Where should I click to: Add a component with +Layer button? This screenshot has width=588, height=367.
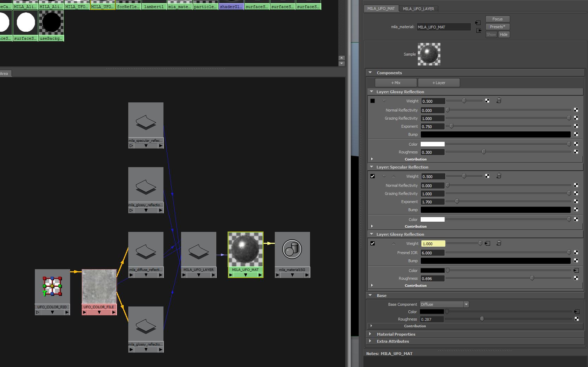439,83
